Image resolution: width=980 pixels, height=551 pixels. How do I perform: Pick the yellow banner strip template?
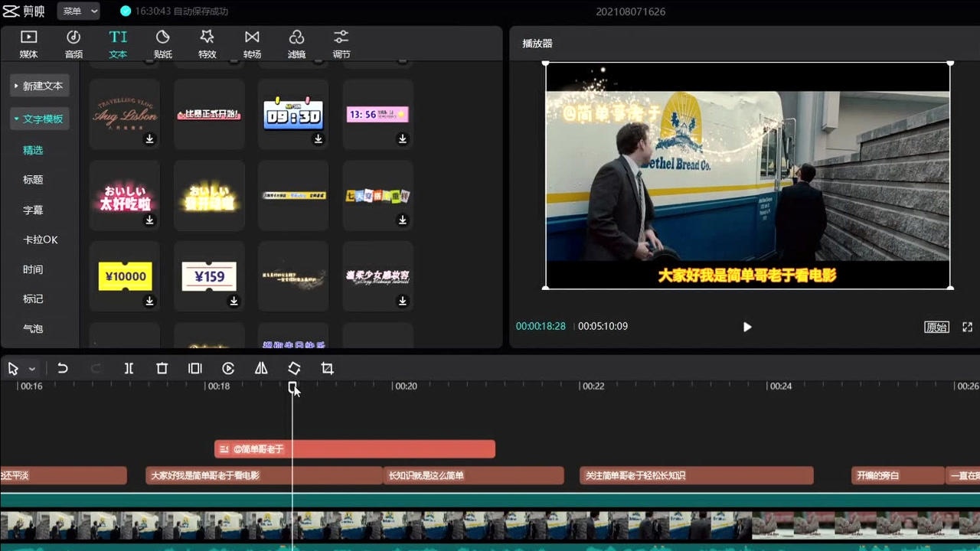pos(293,196)
